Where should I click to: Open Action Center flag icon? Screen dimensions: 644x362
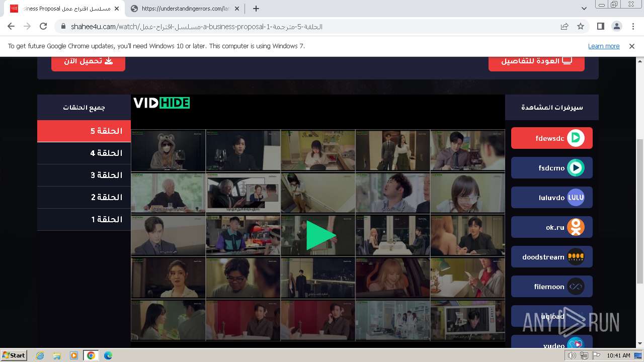596,355
